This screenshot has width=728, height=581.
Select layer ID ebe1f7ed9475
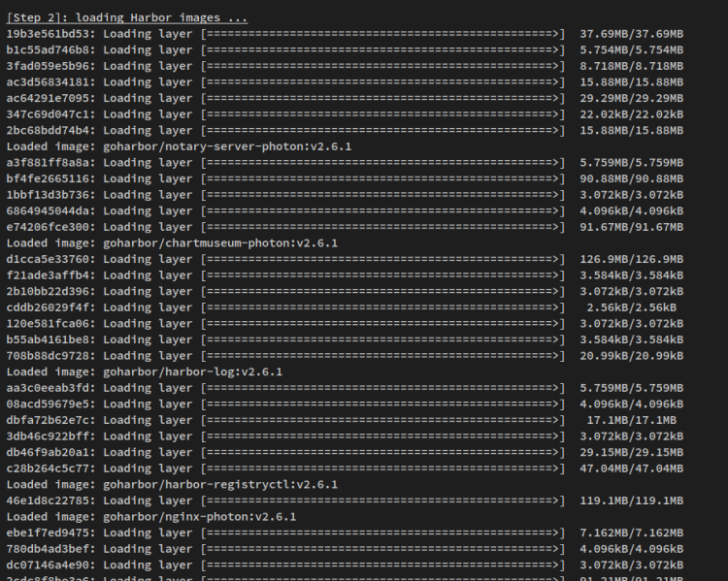click(48, 533)
